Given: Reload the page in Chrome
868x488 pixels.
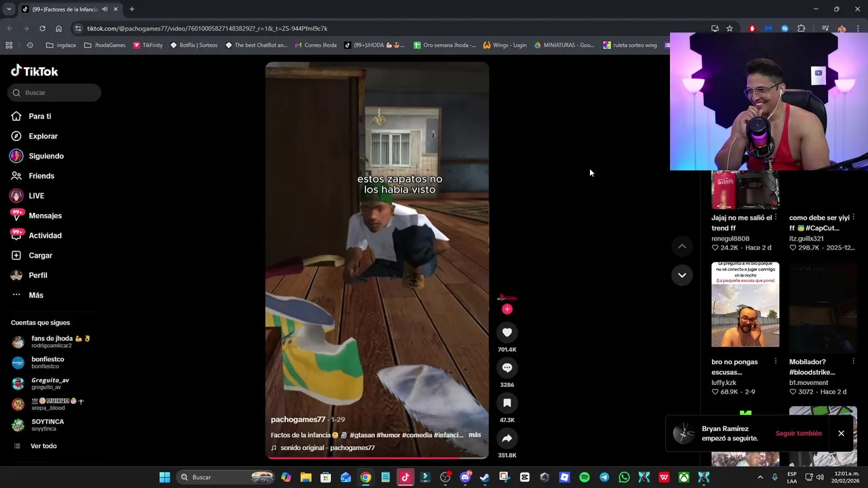Looking at the screenshot, I should tap(42, 28).
